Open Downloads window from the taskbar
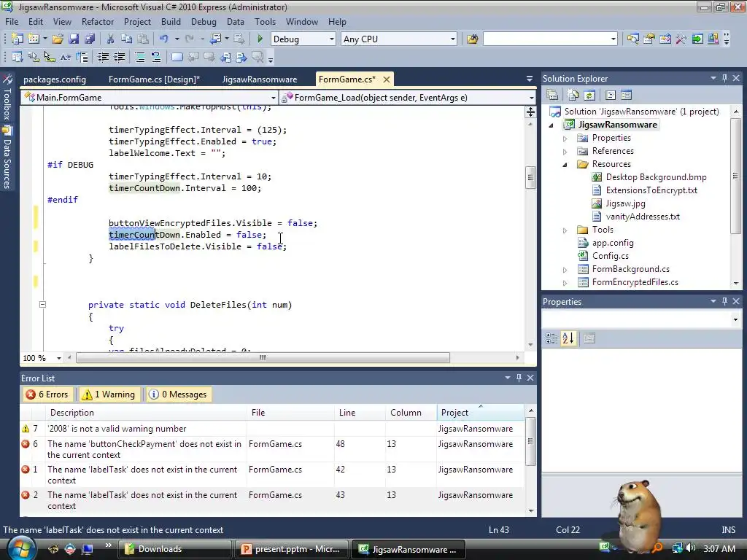Image resolution: width=747 pixels, height=560 pixels. click(174, 549)
